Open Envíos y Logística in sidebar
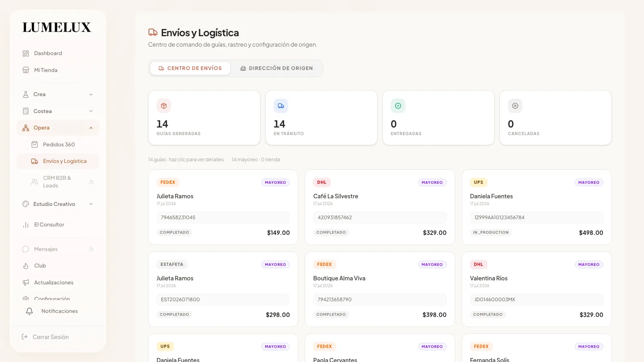The height and width of the screenshot is (362, 644). click(58, 161)
